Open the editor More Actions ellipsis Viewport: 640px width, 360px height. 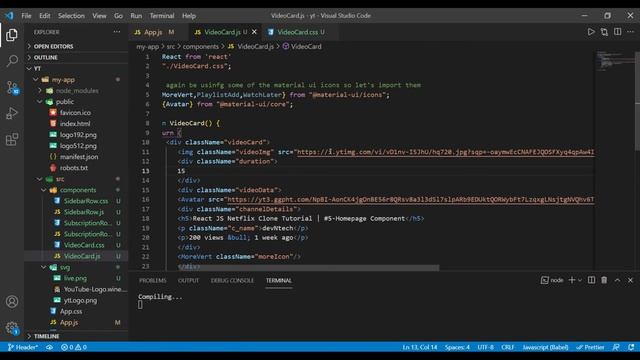631,32
